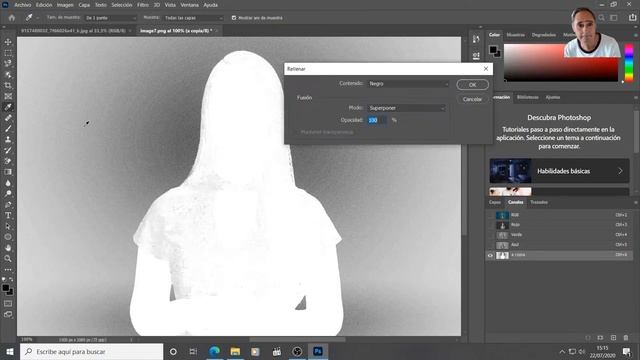Select the Zoom tool
The width and height of the screenshot is (640, 360).
click(x=8, y=258)
